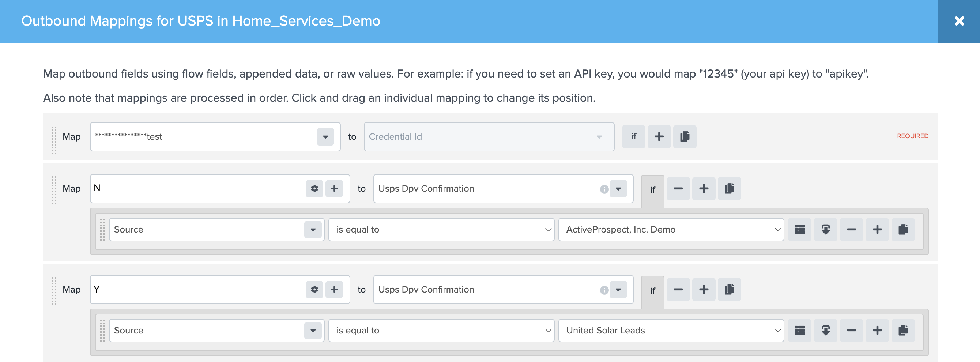Open Source field dropdown in N rule

click(313, 230)
